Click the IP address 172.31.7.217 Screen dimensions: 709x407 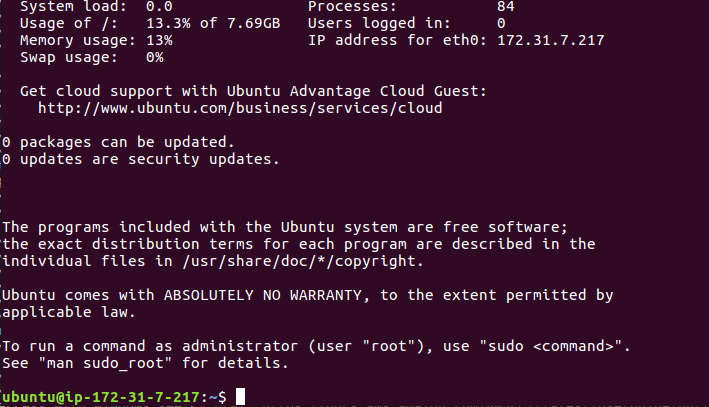tap(551, 40)
